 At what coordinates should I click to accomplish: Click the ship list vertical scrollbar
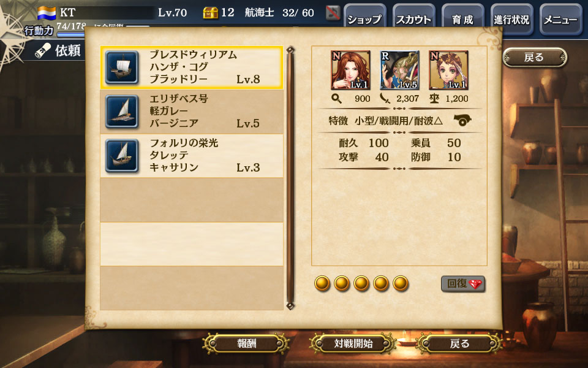pyautogui.click(x=290, y=178)
